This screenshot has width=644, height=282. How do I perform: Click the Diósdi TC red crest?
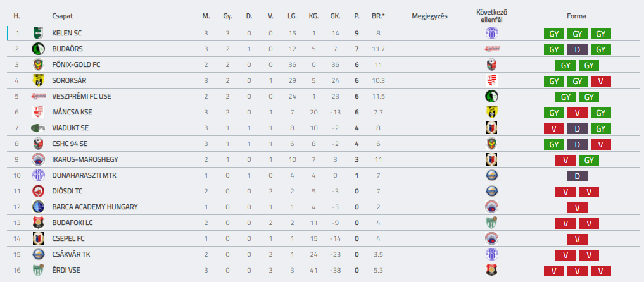point(38,191)
